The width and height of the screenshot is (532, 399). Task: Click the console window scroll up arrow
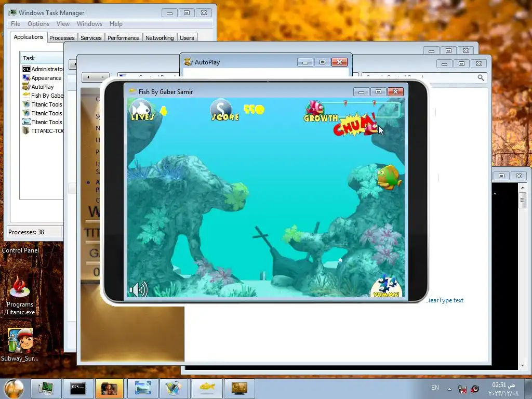[x=523, y=187]
